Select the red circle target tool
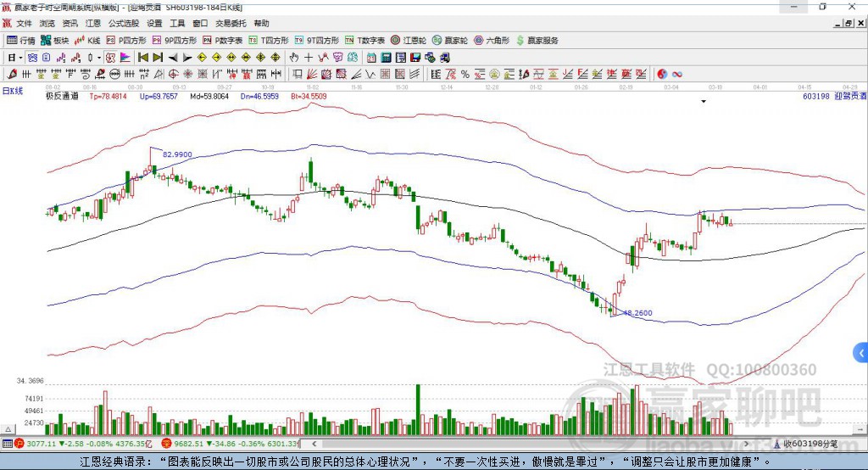This screenshot has width=868, height=470. coord(173,75)
